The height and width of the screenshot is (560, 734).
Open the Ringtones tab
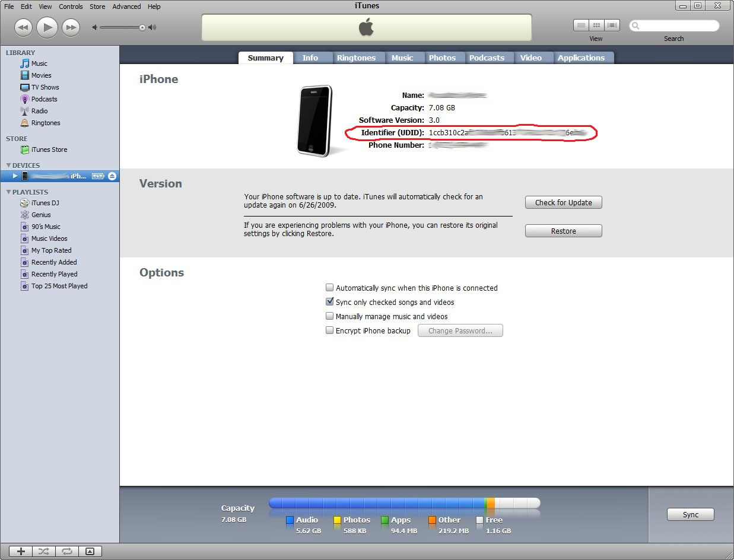tap(356, 58)
